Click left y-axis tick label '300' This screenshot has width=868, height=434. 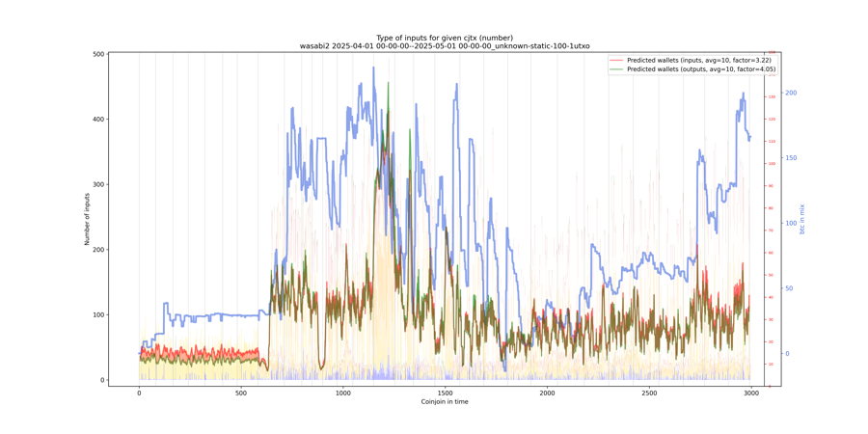98,184
